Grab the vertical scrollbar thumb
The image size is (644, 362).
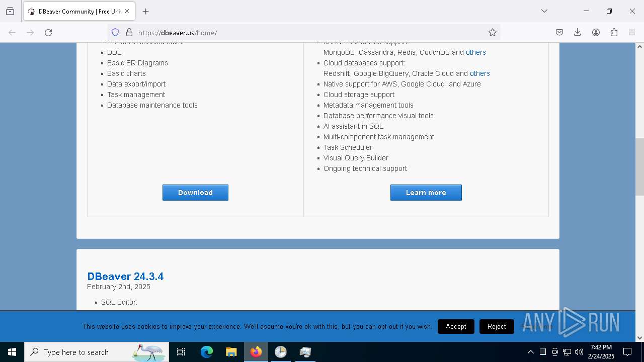coord(639,166)
